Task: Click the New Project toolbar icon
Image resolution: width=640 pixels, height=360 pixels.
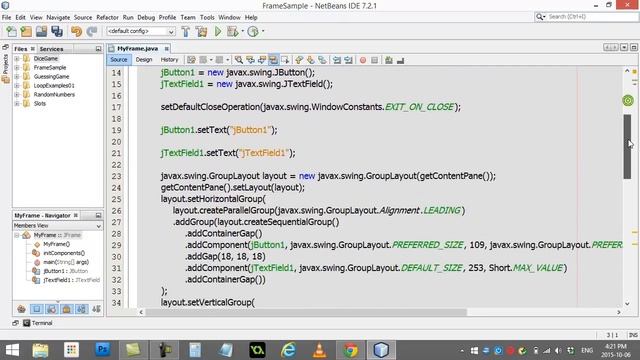Action: click(x=26, y=31)
